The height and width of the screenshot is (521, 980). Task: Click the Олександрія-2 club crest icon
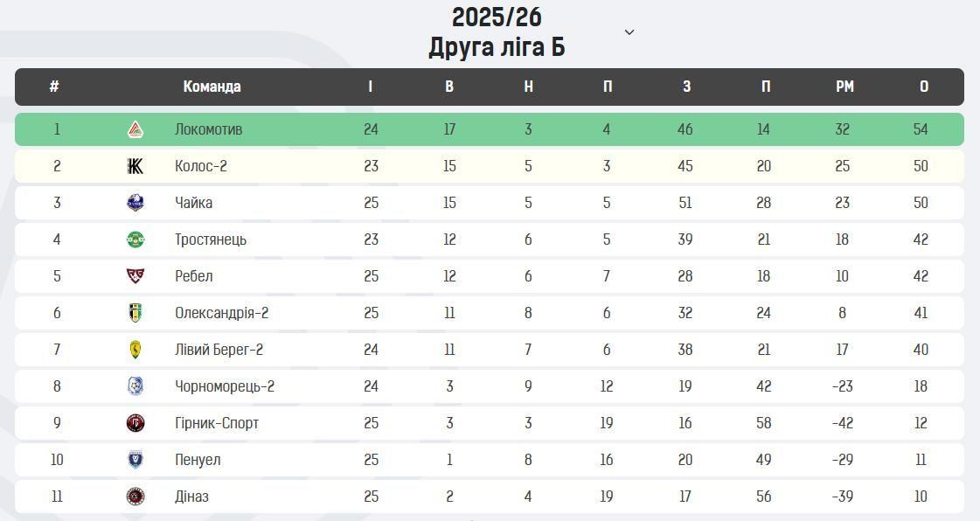[x=136, y=313]
